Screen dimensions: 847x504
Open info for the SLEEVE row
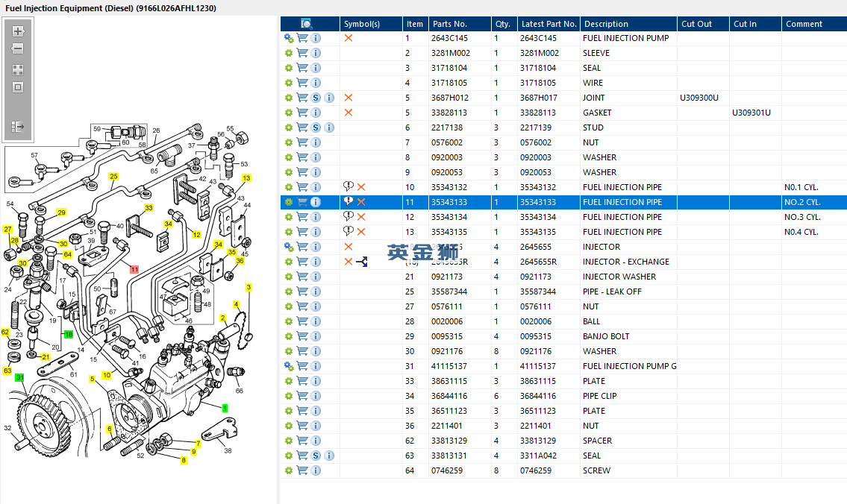tap(316, 54)
